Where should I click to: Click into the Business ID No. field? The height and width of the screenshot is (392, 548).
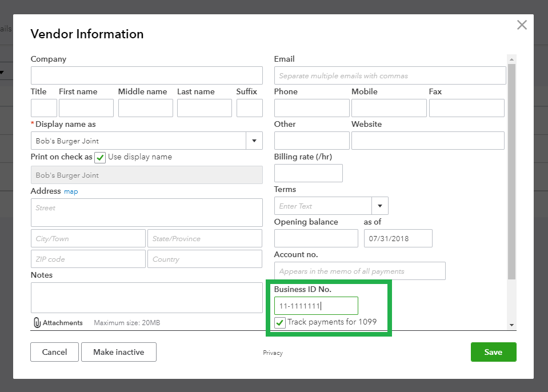pos(316,306)
